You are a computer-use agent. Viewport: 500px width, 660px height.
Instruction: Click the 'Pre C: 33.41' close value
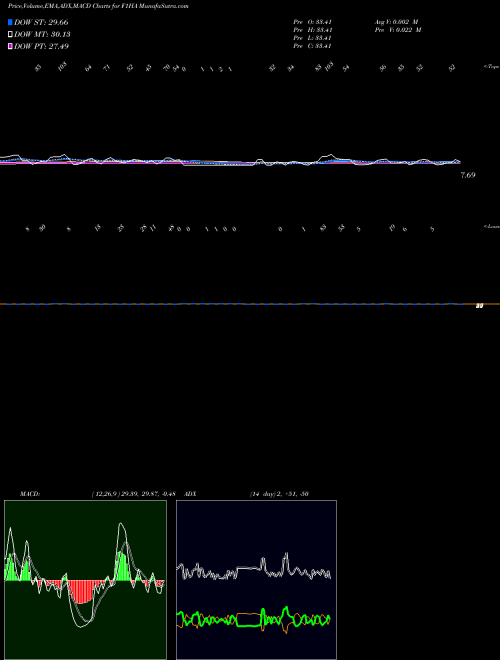pyautogui.click(x=313, y=46)
